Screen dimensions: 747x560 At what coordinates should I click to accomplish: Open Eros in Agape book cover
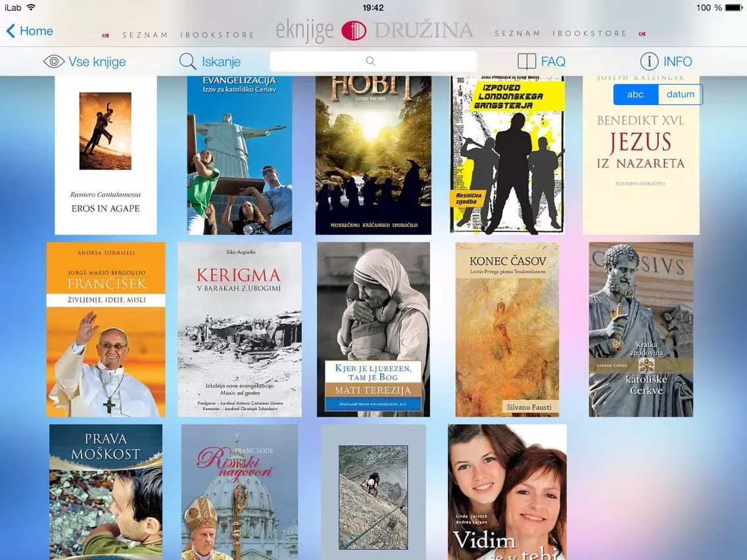(106, 155)
